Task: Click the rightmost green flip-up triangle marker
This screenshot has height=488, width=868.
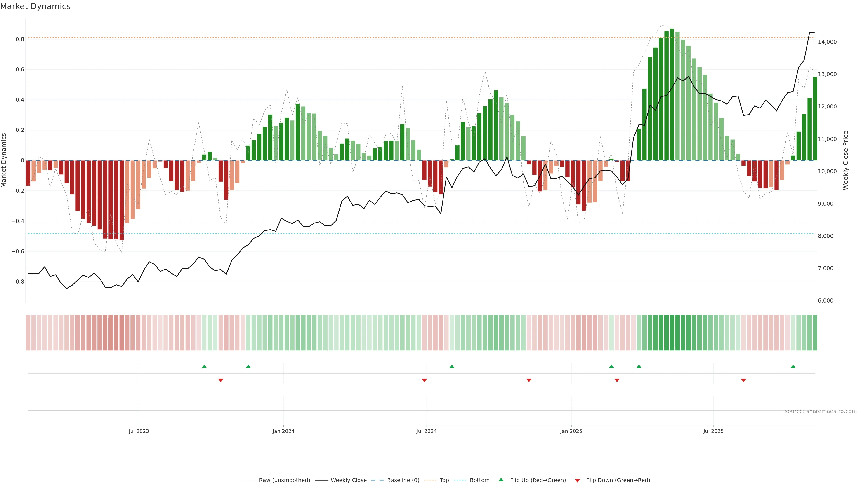Action: pyautogui.click(x=793, y=366)
